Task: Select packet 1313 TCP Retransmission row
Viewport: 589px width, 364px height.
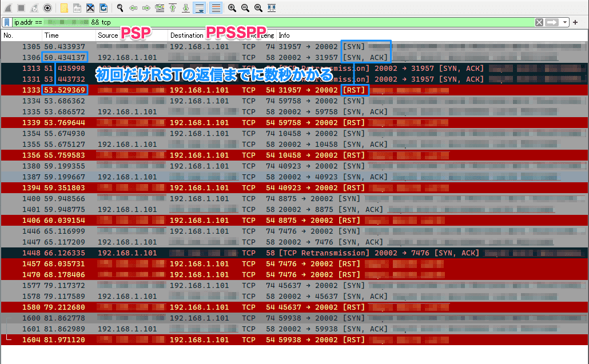Action: tap(294, 69)
